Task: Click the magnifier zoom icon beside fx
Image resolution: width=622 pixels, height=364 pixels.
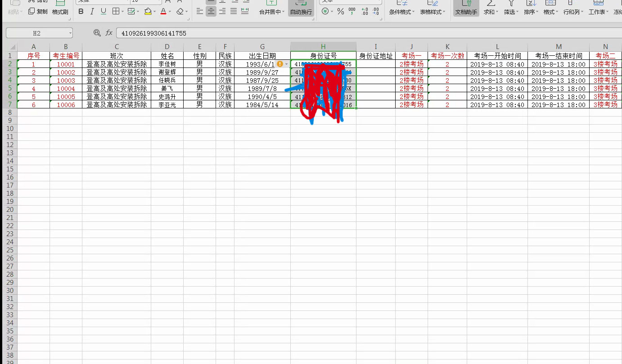Action: pyautogui.click(x=97, y=33)
